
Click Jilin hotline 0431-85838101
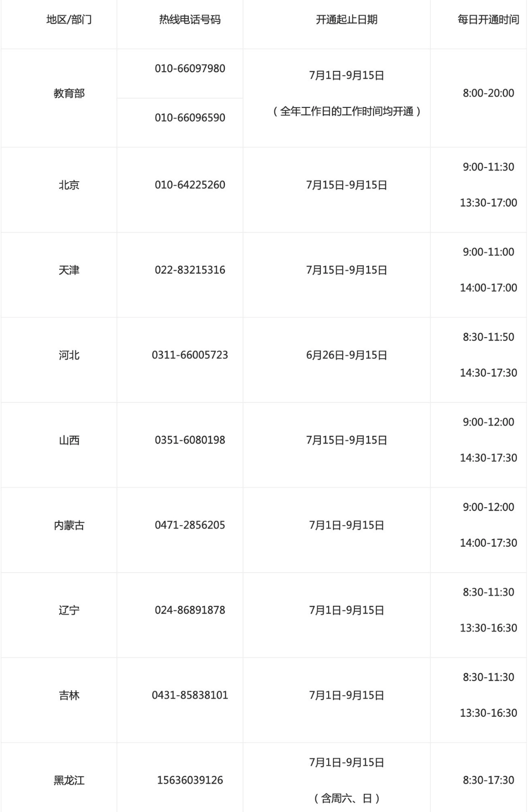click(x=190, y=695)
